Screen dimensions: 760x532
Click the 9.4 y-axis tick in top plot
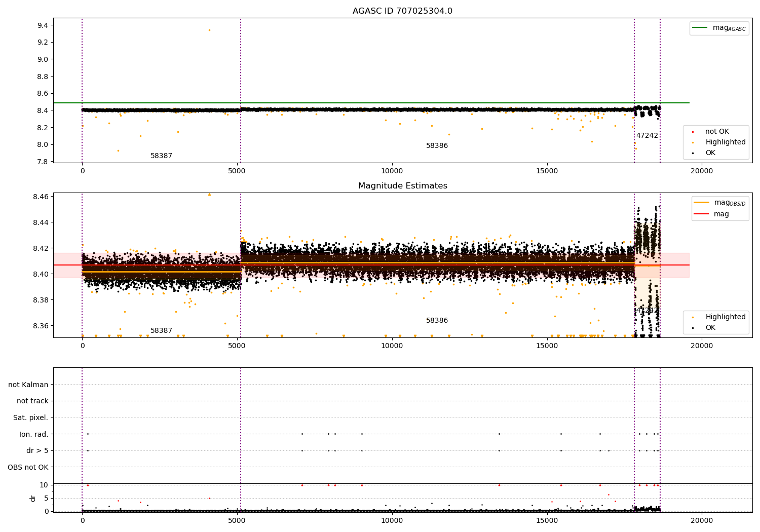click(43, 25)
